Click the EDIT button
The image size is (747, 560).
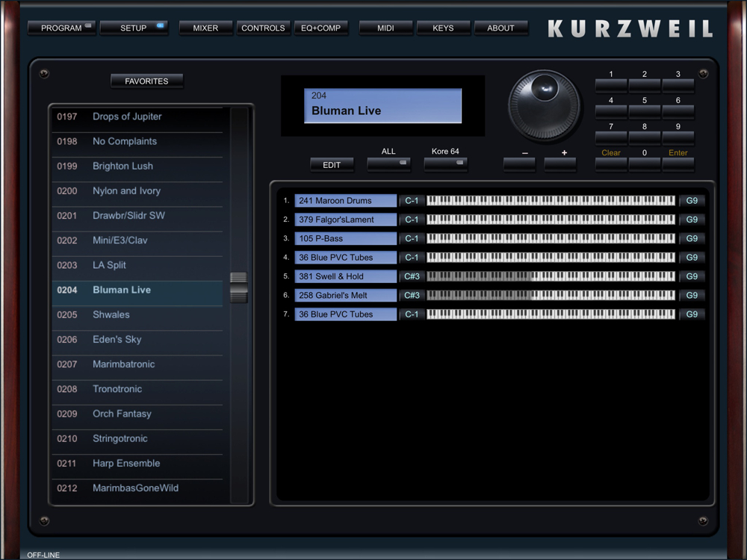pos(332,165)
